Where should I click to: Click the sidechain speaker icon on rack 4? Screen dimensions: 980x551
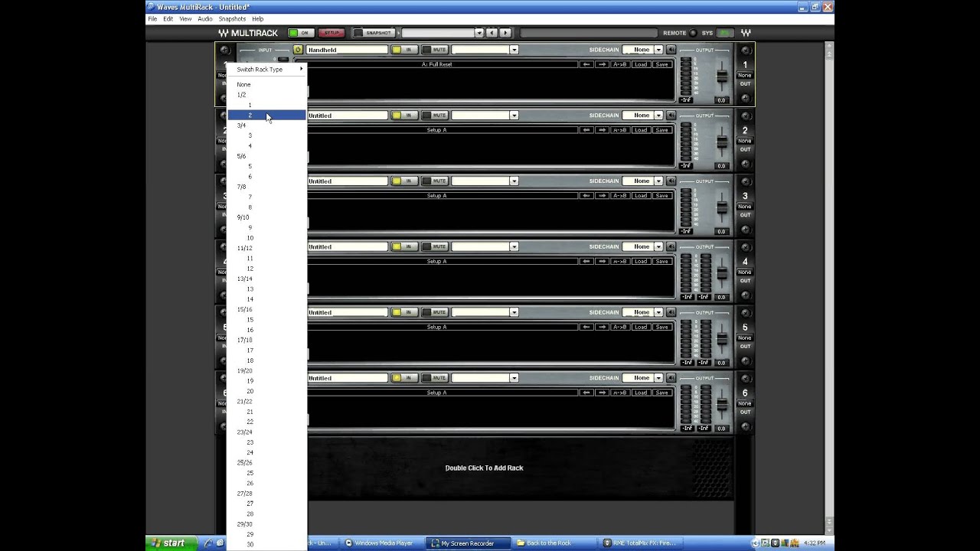click(x=671, y=246)
